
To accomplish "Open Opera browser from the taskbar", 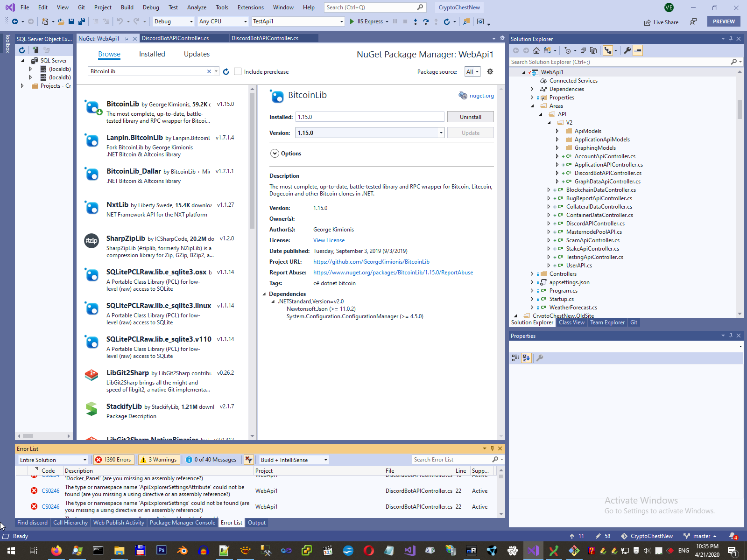I will point(369,551).
